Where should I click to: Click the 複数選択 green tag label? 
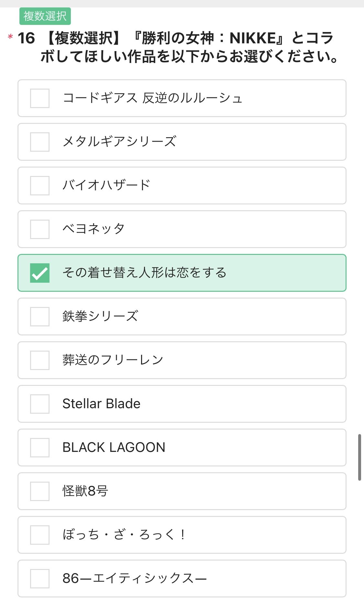(45, 16)
